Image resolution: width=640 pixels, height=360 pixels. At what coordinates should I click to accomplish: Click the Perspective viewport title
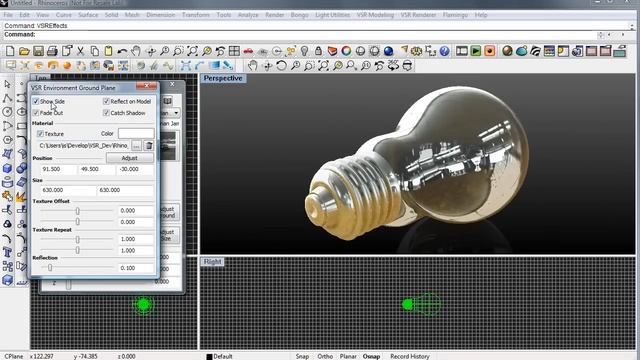pyautogui.click(x=223, y=78)
